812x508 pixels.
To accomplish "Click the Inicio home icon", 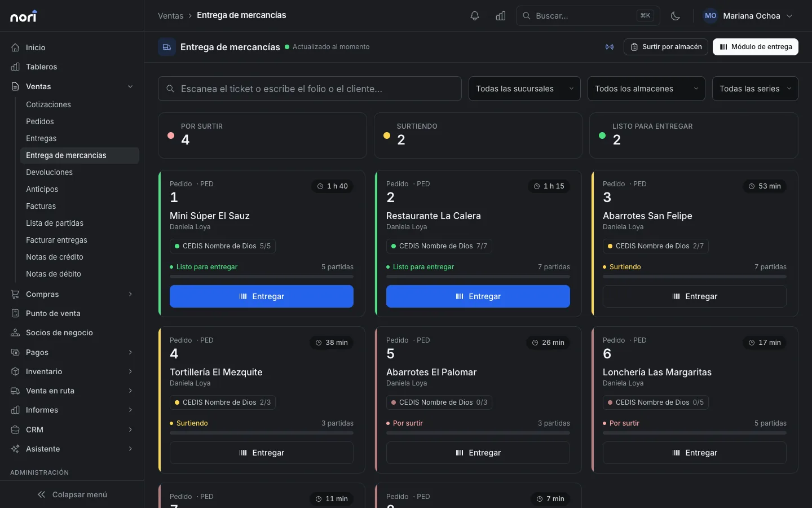I will [x=15, y=47].
